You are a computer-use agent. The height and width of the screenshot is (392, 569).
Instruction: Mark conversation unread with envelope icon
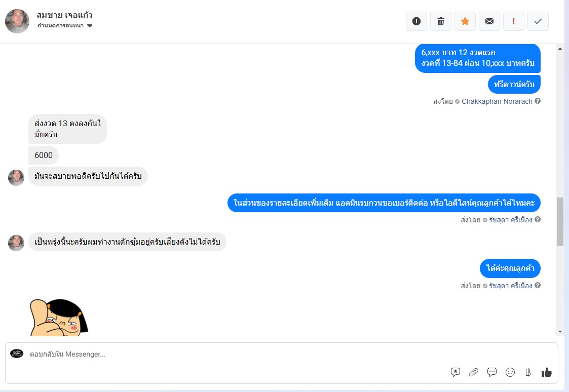pos(489,21)
